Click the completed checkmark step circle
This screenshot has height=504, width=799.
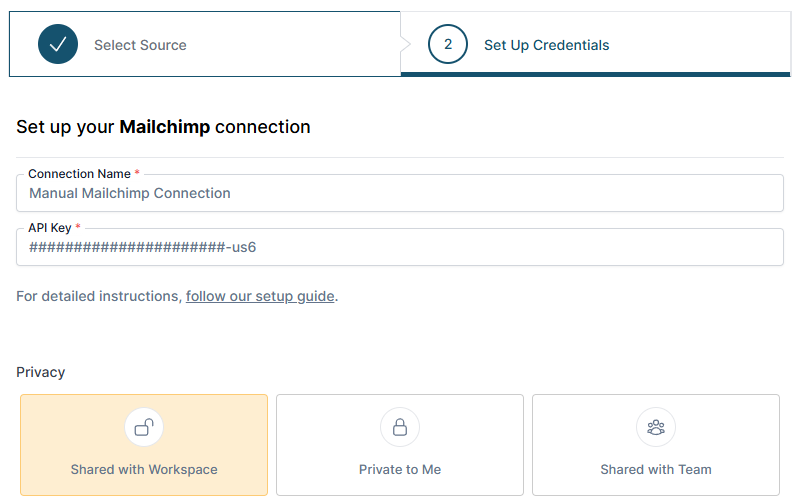[58, 44]
